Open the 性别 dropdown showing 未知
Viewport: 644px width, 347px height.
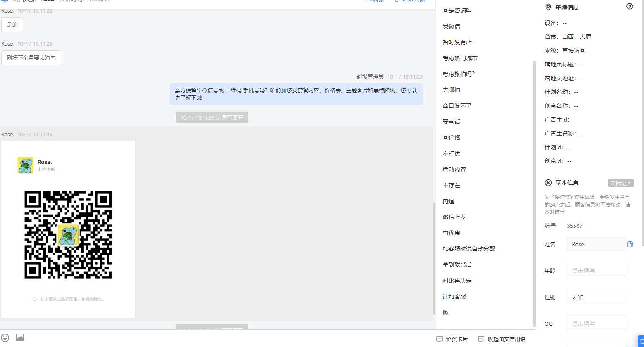coord(596,297)
